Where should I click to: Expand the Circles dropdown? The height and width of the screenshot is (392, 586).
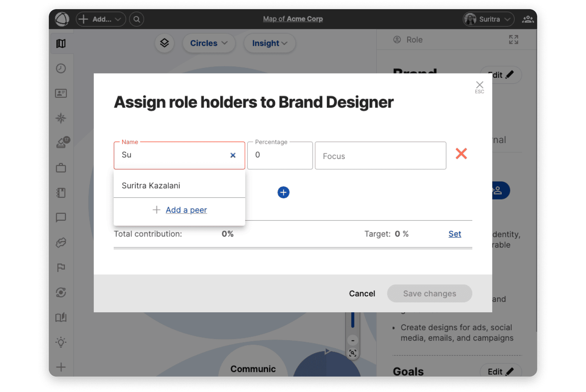[x=209, y=43]
